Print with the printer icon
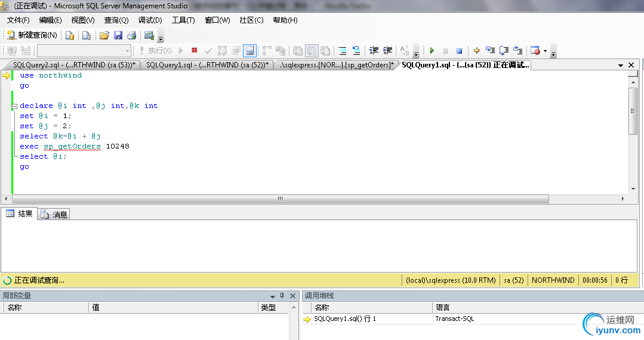The image size is (644, 340). (131, 35)
